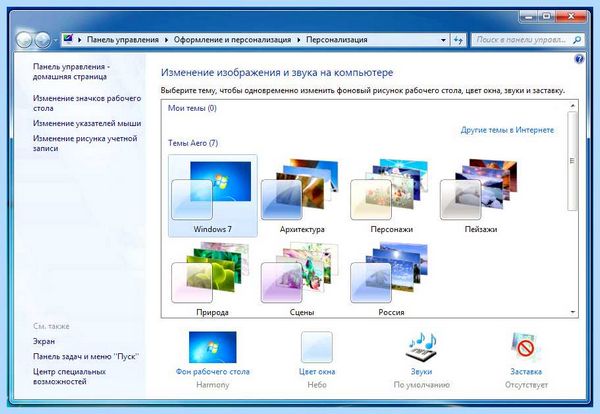Expand arrow after Оформление и персонализация breadcrumb
Image resolution: width=600 pixels, height=414 pixels.
click(299, 40)
